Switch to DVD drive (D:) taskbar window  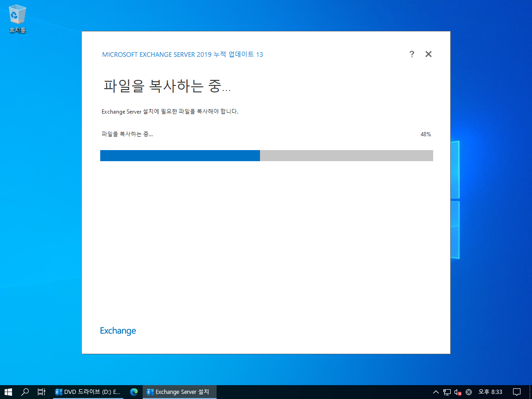pos(88,392)
